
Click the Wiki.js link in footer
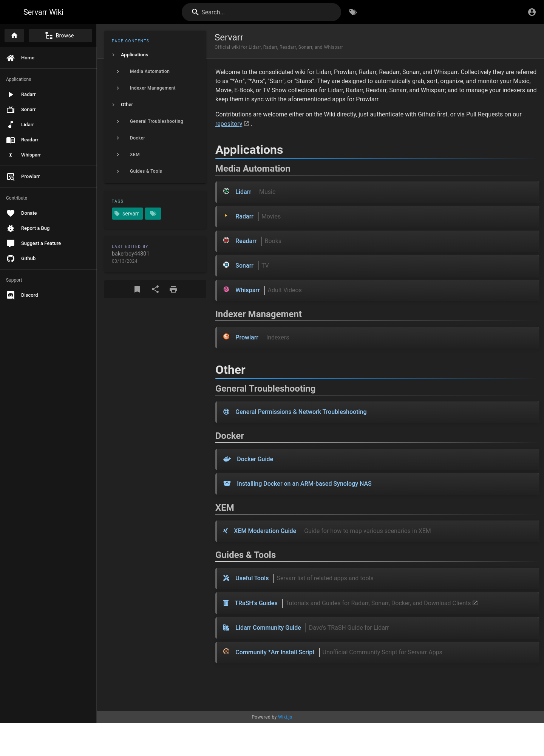pyautogui.click(x=285, y=717)
